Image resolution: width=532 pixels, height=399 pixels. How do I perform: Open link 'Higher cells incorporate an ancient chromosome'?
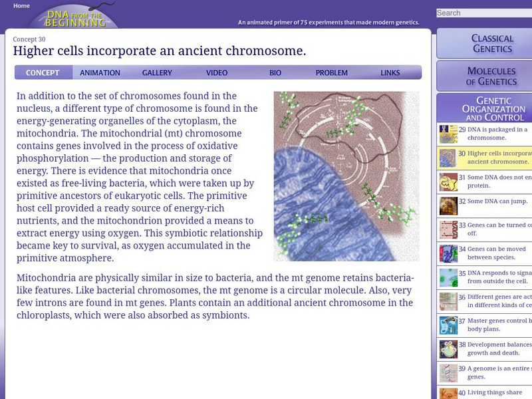click(x=499, y=158)
